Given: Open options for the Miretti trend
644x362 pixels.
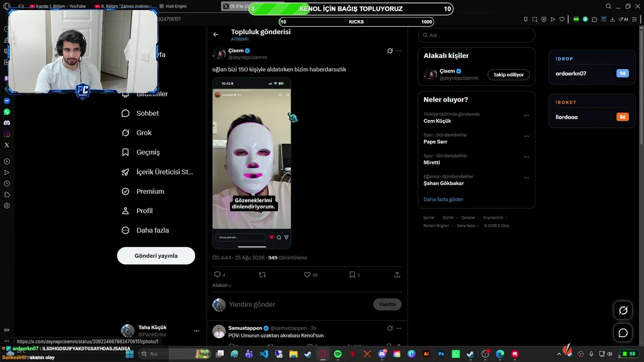Looking at the screenshot, I should coord(526,157).
